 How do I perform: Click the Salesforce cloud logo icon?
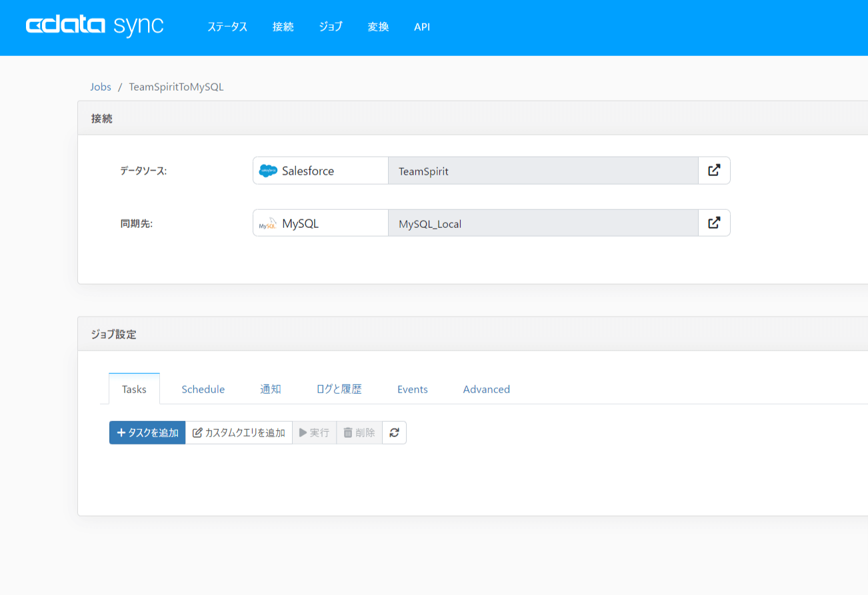click(268, 171)
